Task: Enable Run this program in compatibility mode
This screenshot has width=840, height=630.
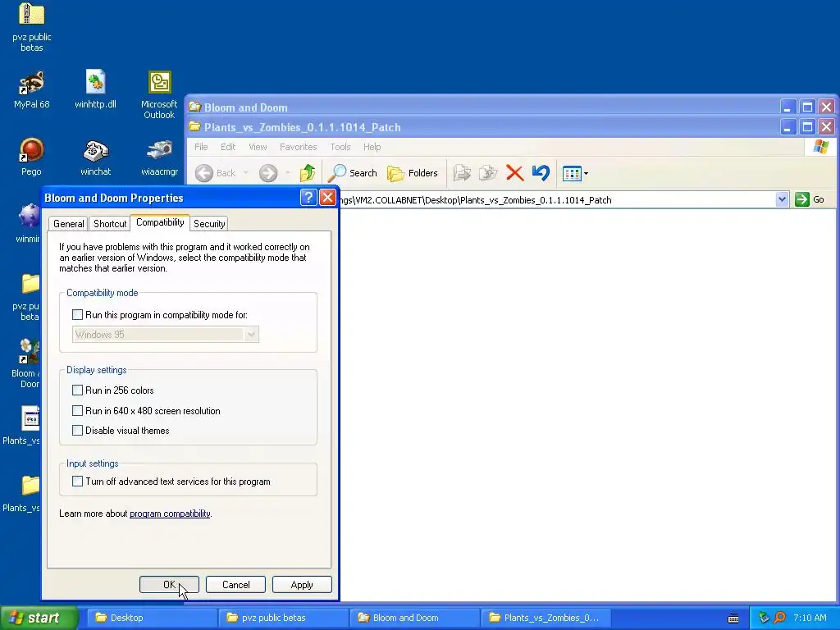Action: pyautogui.click(x=78, y=314)
